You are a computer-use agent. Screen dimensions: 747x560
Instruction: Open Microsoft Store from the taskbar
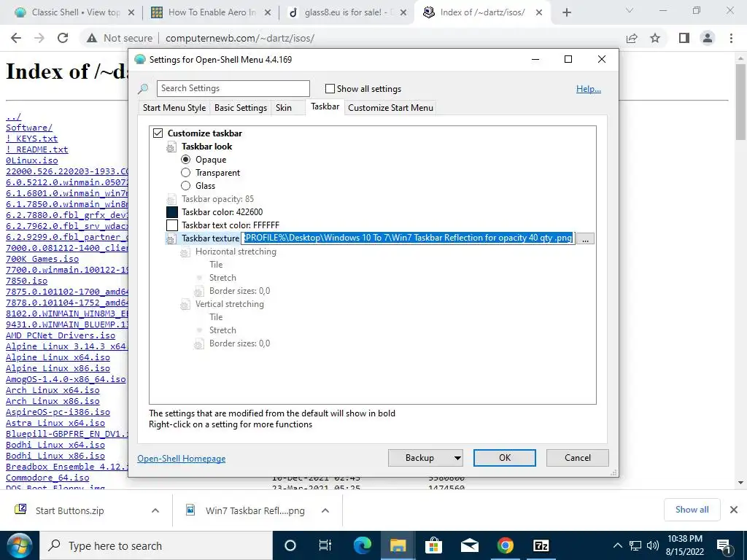[433, 545]
